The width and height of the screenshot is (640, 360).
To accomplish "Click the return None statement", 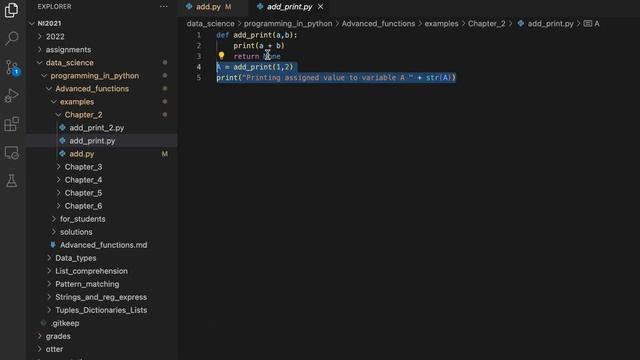I will pos(257,56).
